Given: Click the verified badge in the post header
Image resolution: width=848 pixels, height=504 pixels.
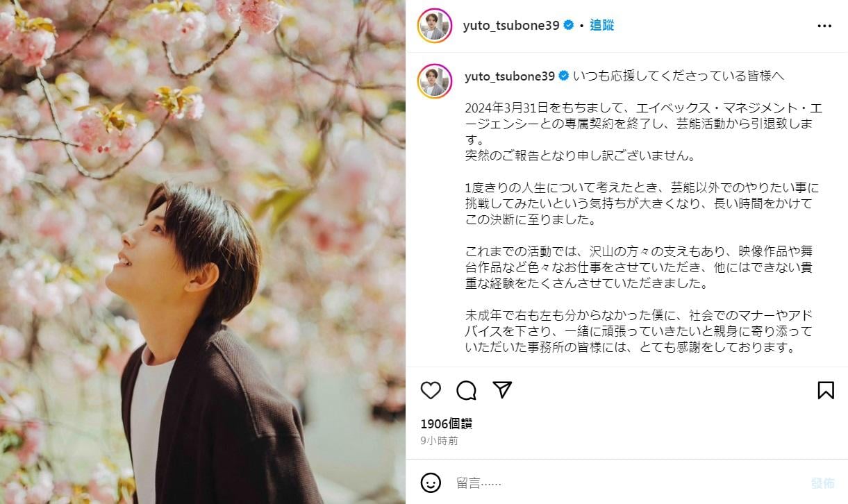Looking at the screenshot, I should tap(568, 26).
